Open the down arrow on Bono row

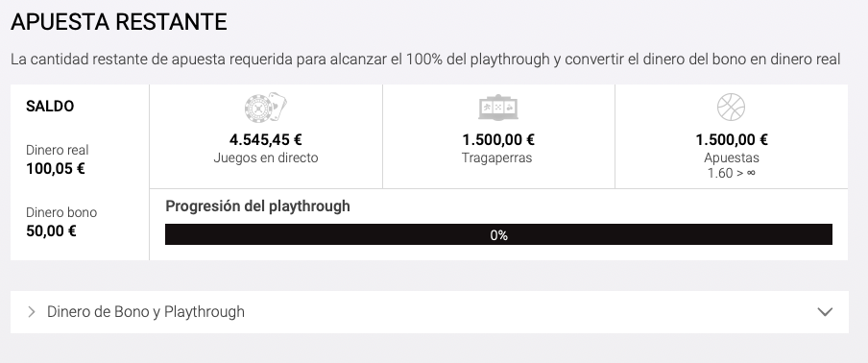pyautogui.click(x=825, y=312)
